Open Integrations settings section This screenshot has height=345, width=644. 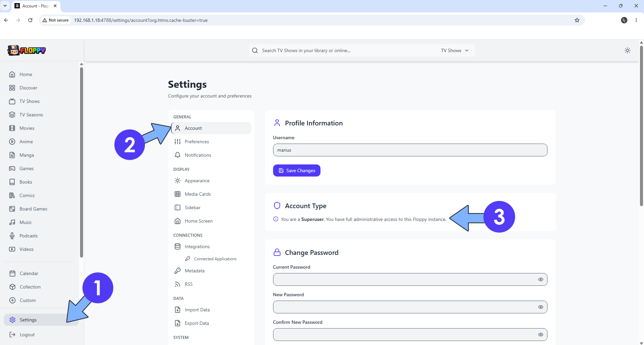(211, 246)
